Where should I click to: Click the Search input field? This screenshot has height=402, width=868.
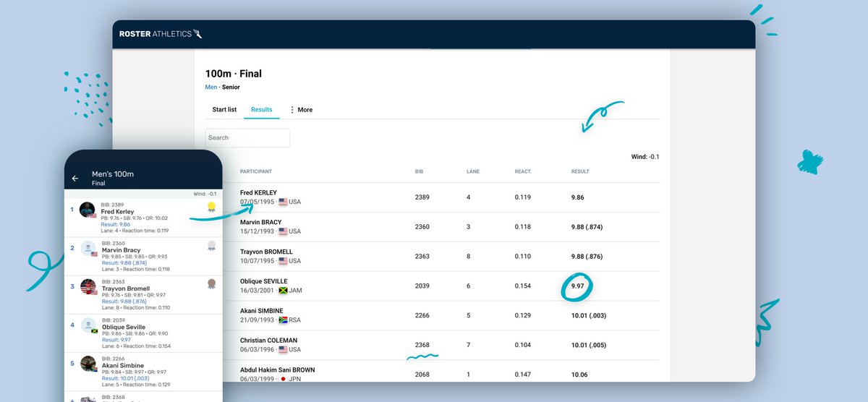(247, 137)
